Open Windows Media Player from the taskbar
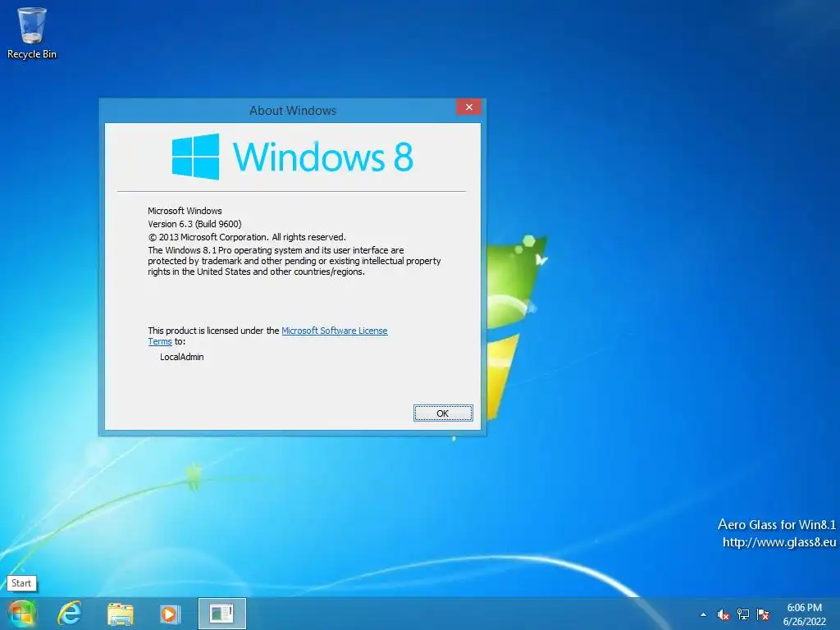Screen dimensions: 840x630 (170, 614)
